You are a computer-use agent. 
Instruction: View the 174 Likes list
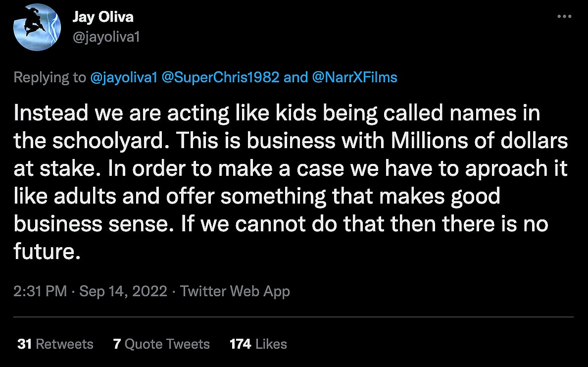pos(258,344)
